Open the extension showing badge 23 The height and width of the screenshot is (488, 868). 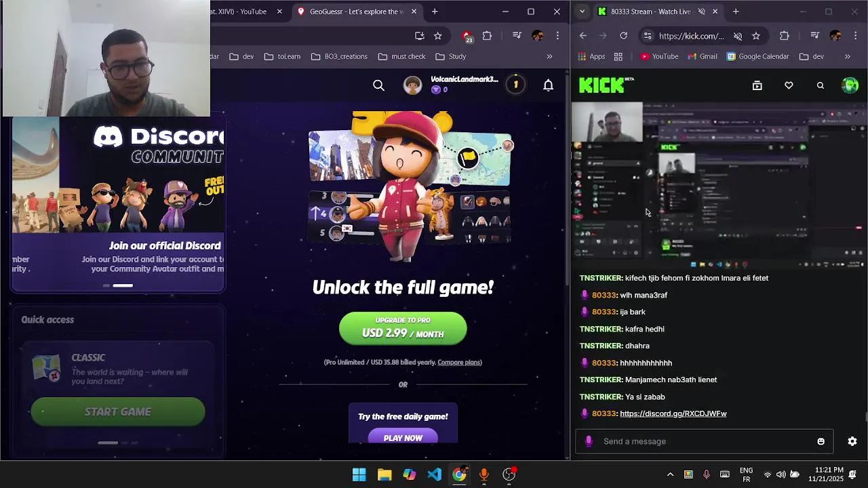[x=467, y=36]
